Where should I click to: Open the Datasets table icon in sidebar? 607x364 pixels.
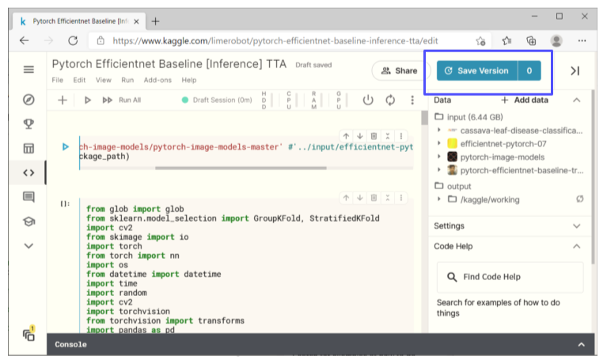(28, 148)
